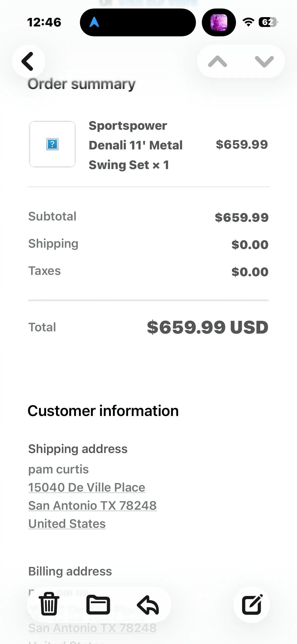Go to next message with down chevron
Image resolution: width=297 pixels, height=644 pixels.
(264, 61)
